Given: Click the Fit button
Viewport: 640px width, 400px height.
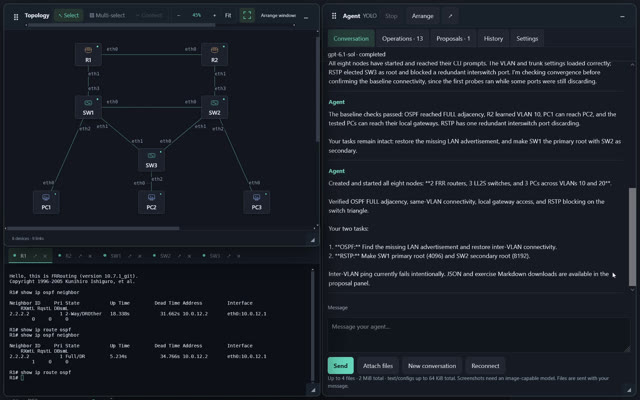Looking at the screenshot, I should coord(228,16).
